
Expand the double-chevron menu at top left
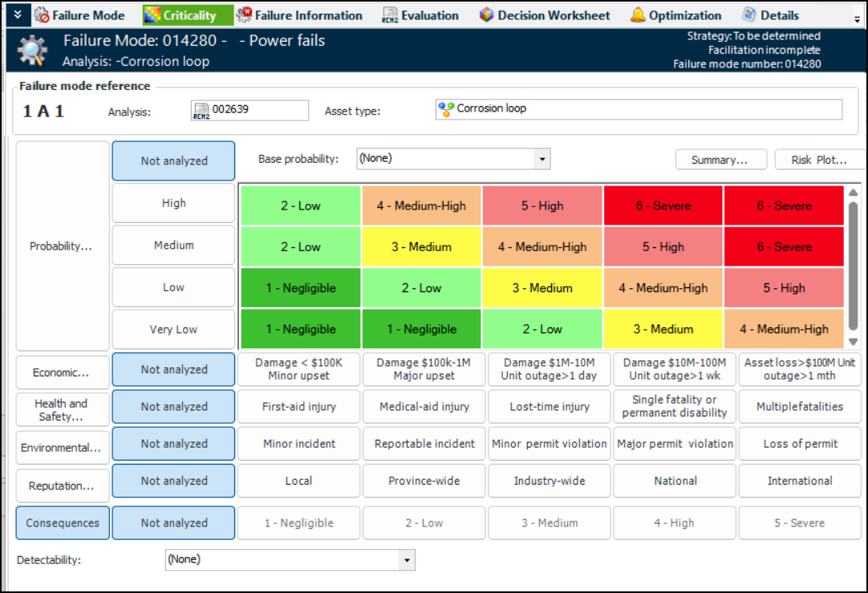(x=17, y=15)
